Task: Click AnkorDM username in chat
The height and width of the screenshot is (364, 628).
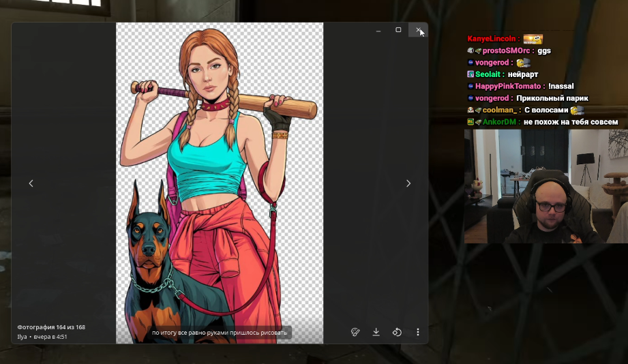Action: [x=499, y=122]
